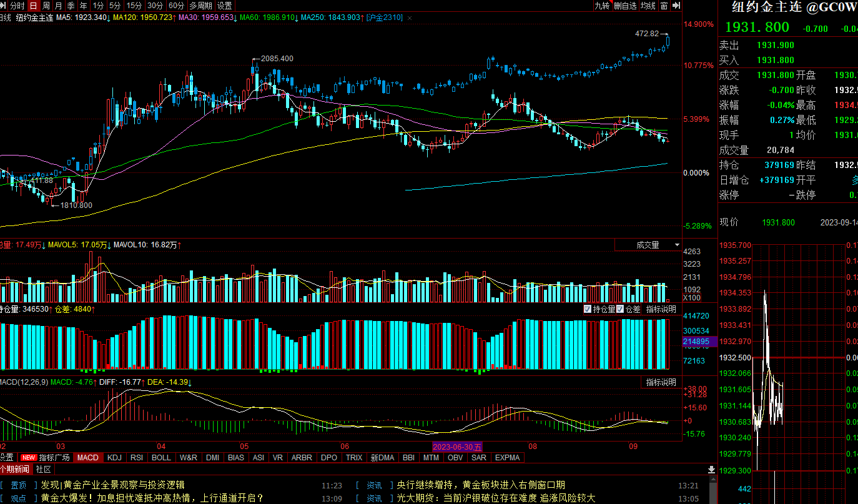Click the collapse arrow icon beside 分时
Viewport: 858px width, 504px height.
pos(4,6)
